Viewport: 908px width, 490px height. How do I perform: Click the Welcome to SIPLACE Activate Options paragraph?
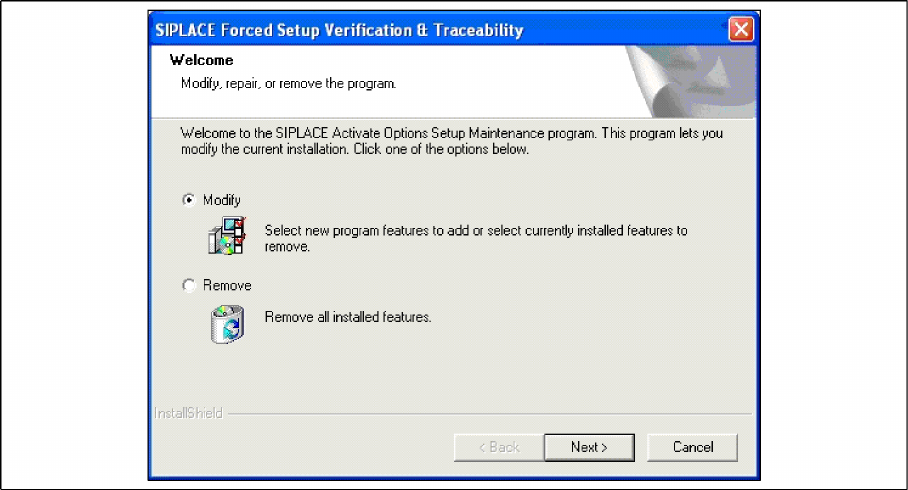(452, 141)
